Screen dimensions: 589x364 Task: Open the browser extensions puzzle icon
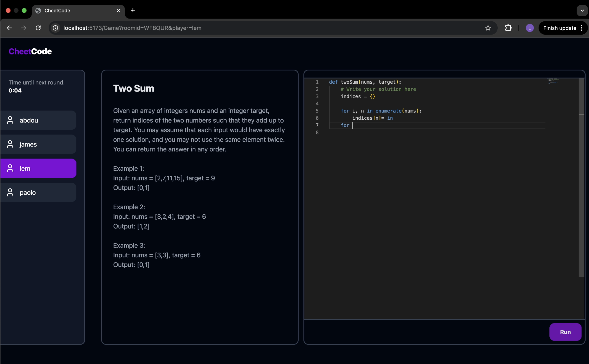pyautogui.click(x=508, y=28)
